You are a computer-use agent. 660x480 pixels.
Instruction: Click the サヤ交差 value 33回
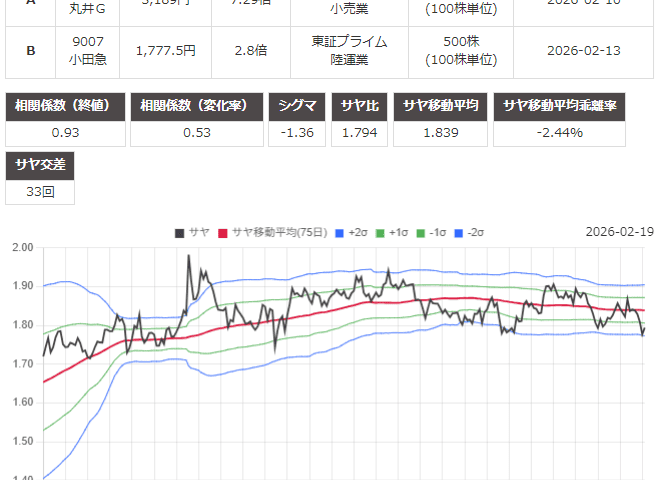click(x=41, y=192)
